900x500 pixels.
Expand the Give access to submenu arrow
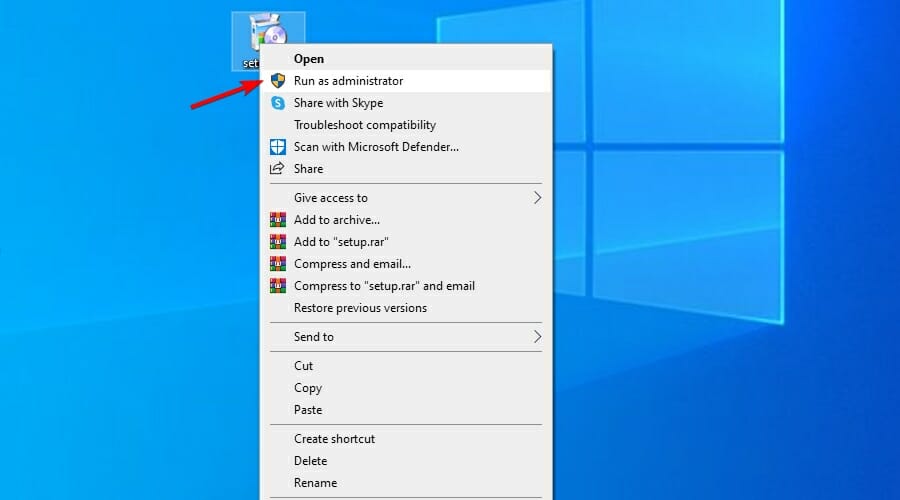pyautogui.click(x=537, y=198)
